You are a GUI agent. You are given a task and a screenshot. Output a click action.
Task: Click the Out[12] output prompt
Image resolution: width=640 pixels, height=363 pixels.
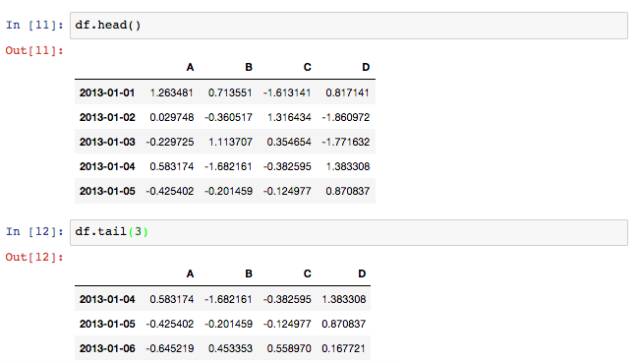35,257
